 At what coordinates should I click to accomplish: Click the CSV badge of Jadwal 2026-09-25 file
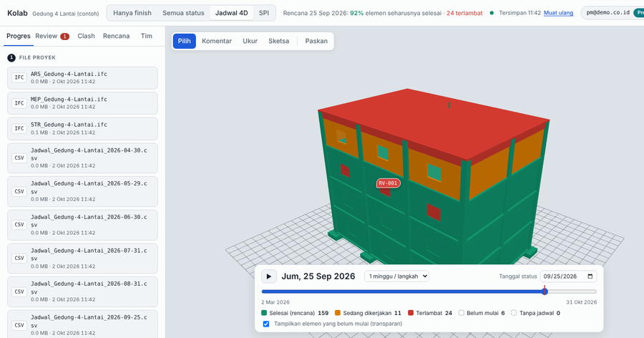click(19, 325)
